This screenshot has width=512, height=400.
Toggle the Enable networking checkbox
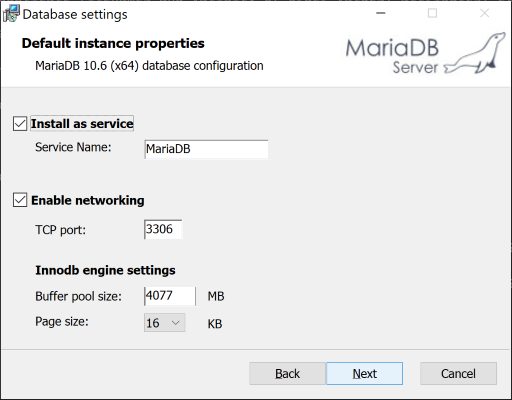(x=20, y=200)
